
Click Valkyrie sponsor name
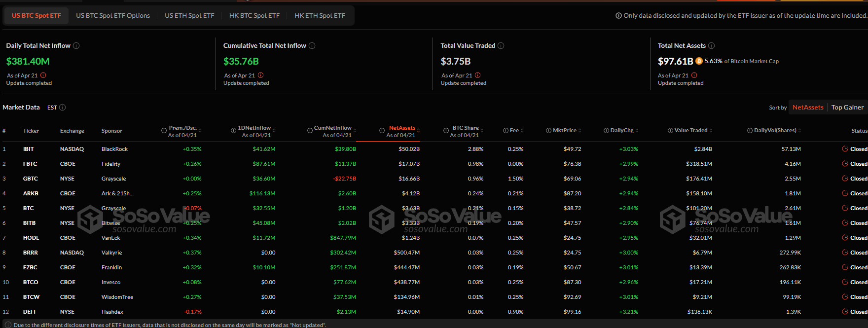coord(111,253)
